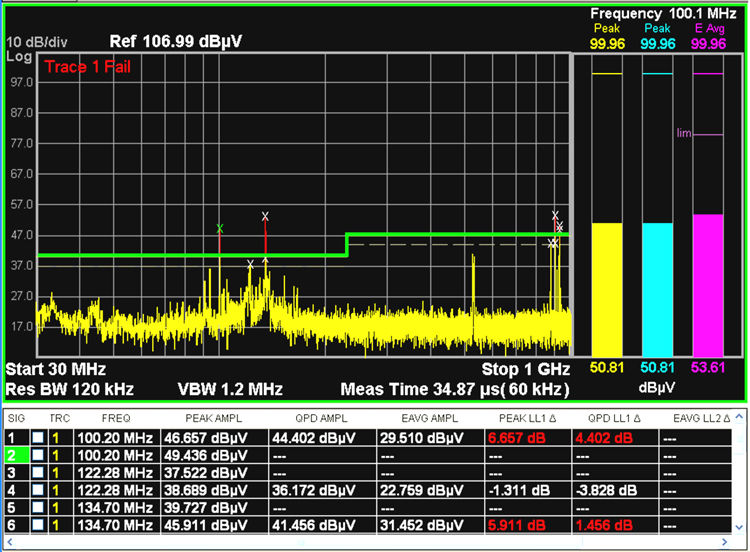Enable the checkbox in signal row 2

coord(38,455)
